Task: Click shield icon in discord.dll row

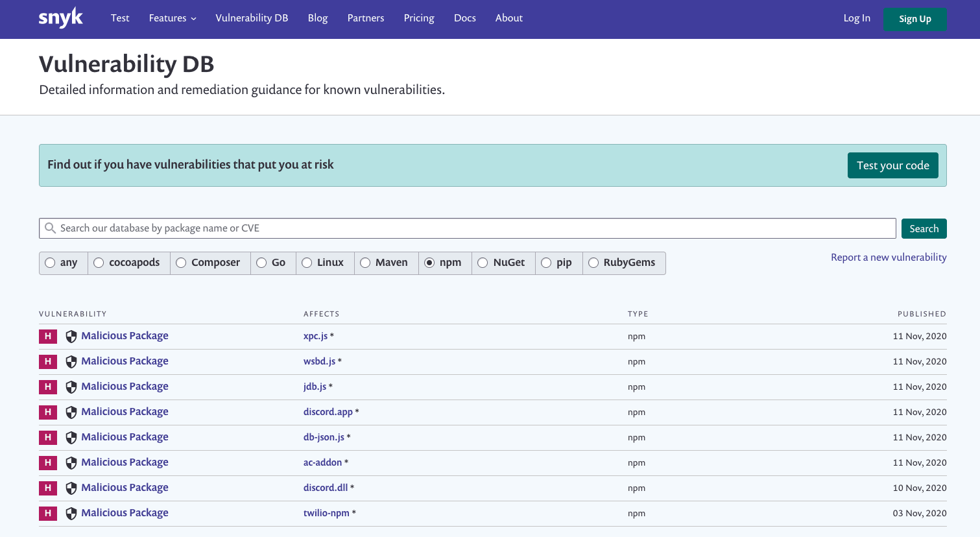Action: click(71, 488)
